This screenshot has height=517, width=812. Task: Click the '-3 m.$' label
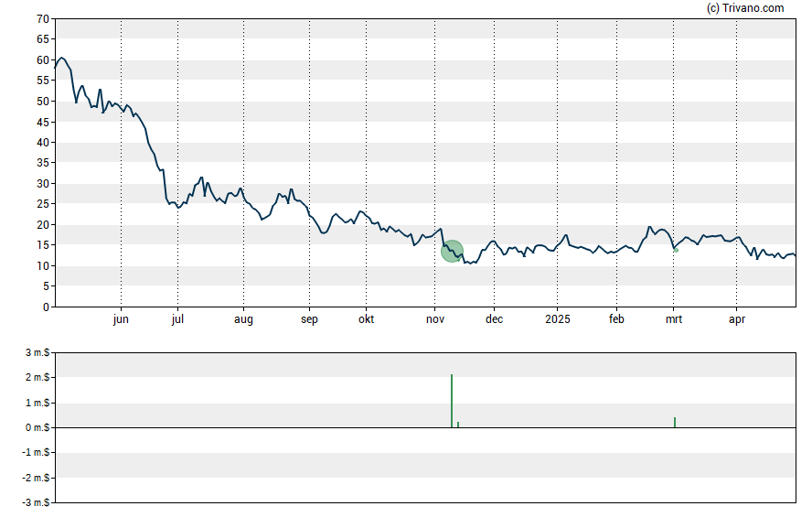coord(36,502)
